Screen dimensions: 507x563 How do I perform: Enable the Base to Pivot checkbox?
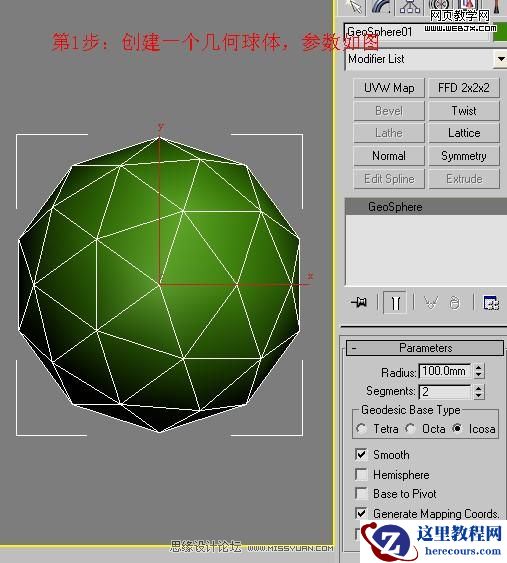coord(361,494)
